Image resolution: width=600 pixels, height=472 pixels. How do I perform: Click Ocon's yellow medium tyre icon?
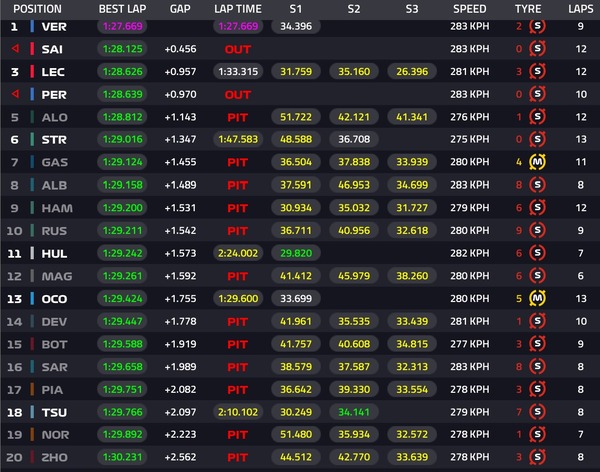(537, 298)
